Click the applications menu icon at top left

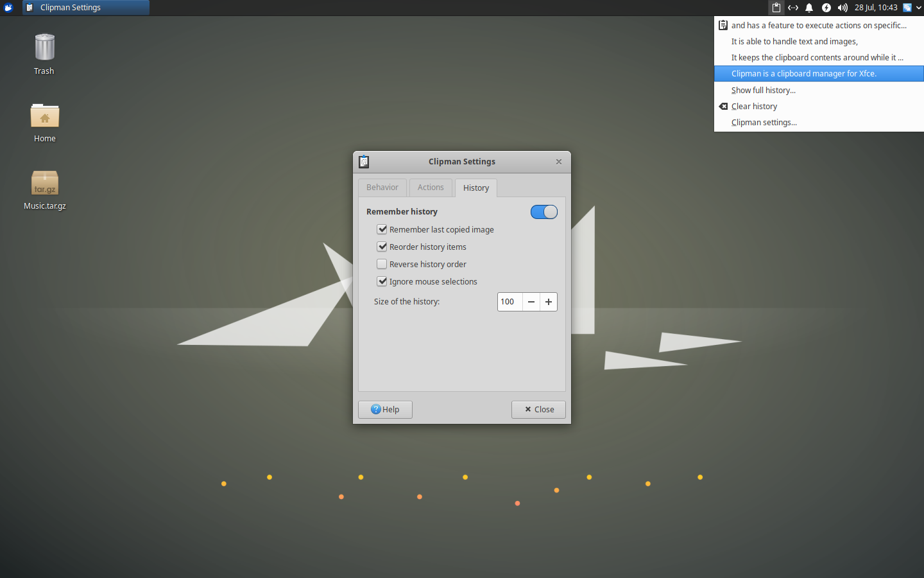point(8,7)
